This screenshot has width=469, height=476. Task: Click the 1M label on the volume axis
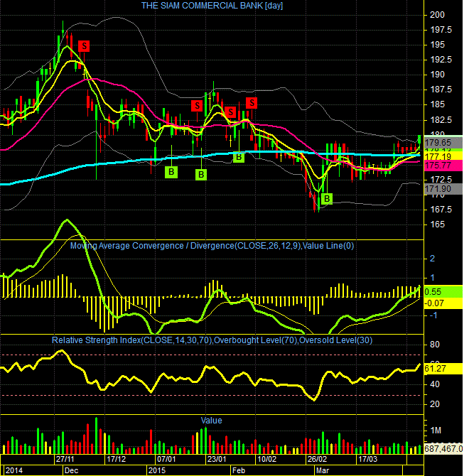pyautogui.click(x=436, y=431)
